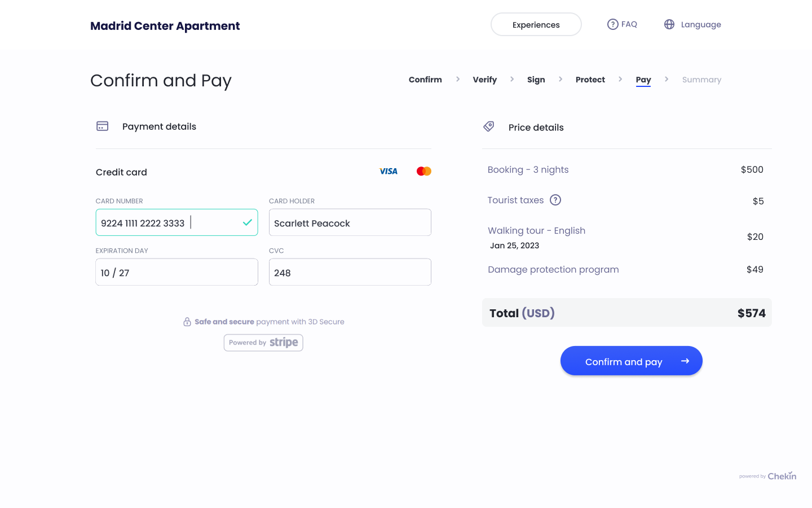
Task: Click the $500 booking price
Action: pyautogui.click(x=752, y=169)
